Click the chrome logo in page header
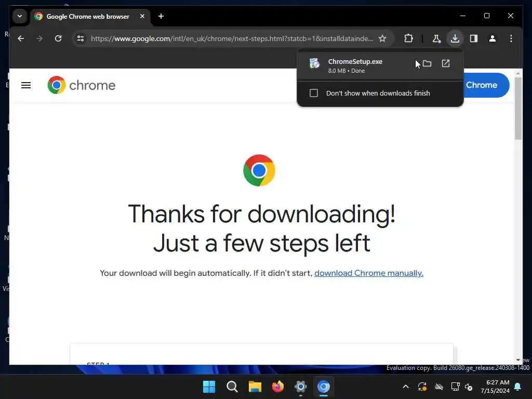 point(82,85)
